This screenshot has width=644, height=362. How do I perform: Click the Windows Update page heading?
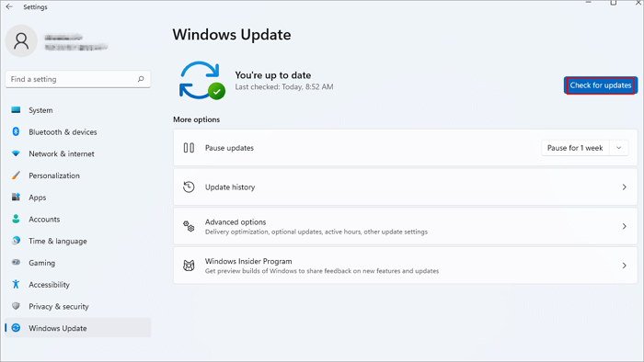coord(232,34)
